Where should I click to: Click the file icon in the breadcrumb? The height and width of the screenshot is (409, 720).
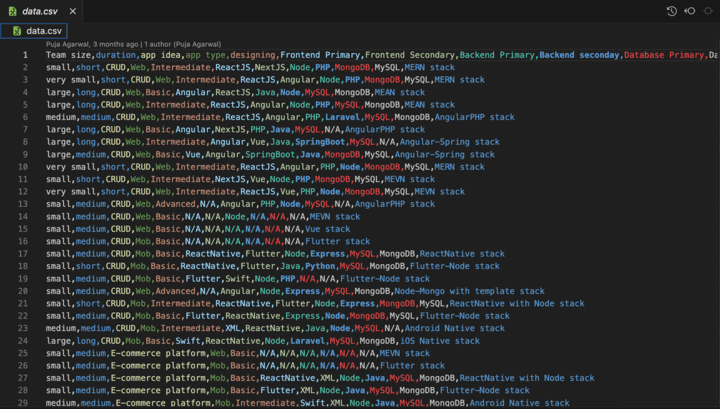click(x=15, y=31)
